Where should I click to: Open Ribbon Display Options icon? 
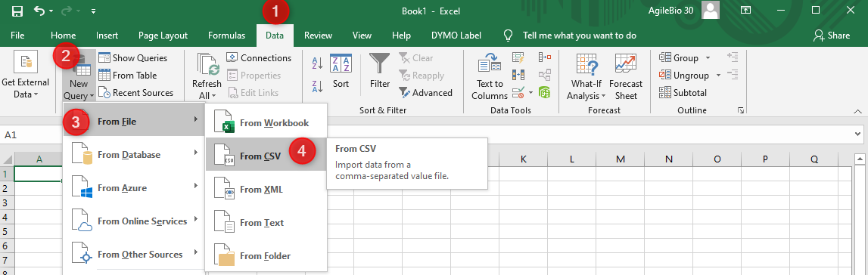pyautogui.click(x=746, y=10)
